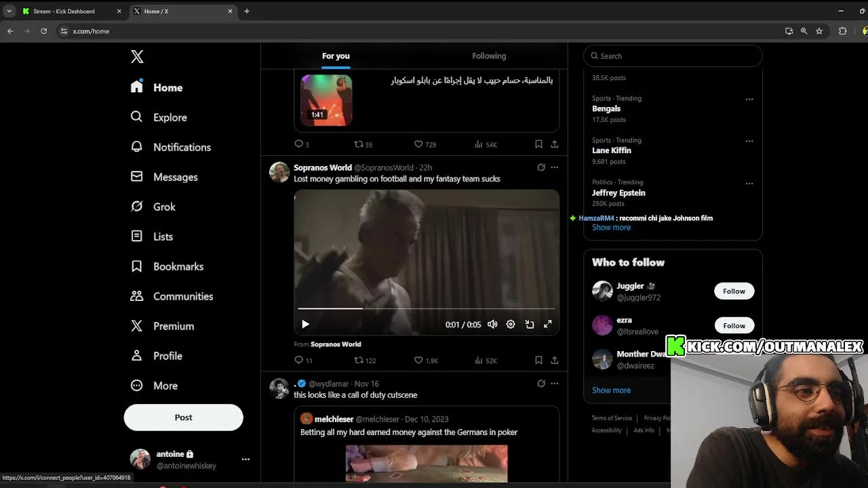Like the post with 729 likes

point(425,144)
